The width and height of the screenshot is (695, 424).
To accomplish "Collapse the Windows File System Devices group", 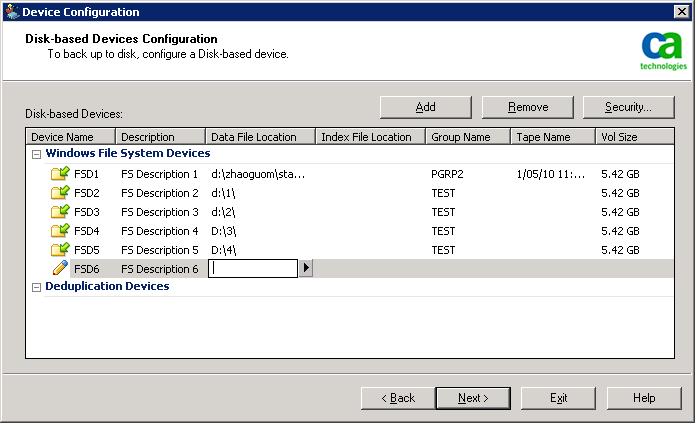I will [x=37, y=154].
